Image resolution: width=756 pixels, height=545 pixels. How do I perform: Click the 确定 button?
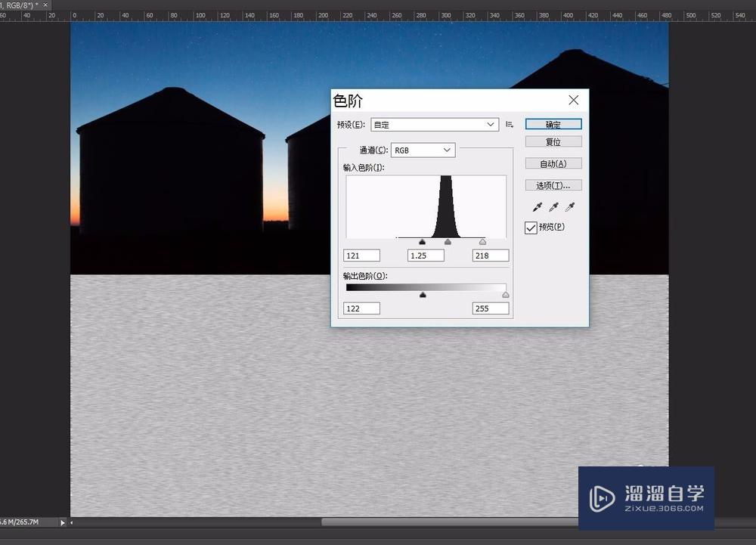coord(553,124)
